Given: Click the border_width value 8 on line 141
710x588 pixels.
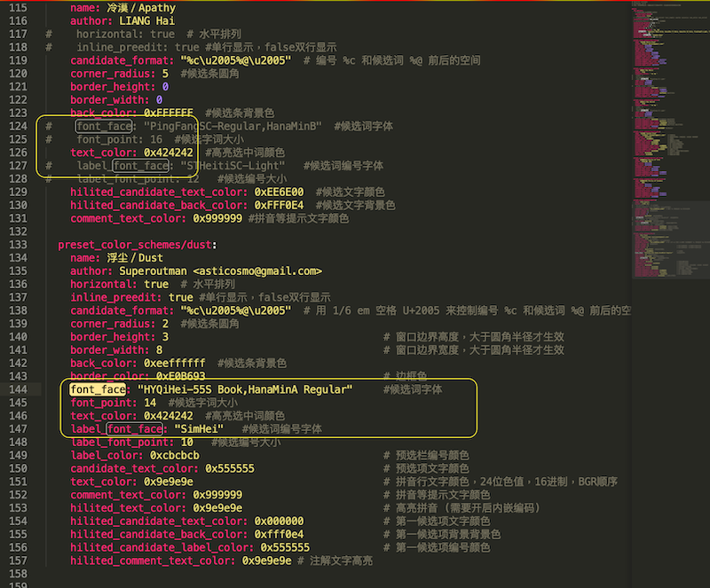Looking at the screenshot, I should (159, 350).
